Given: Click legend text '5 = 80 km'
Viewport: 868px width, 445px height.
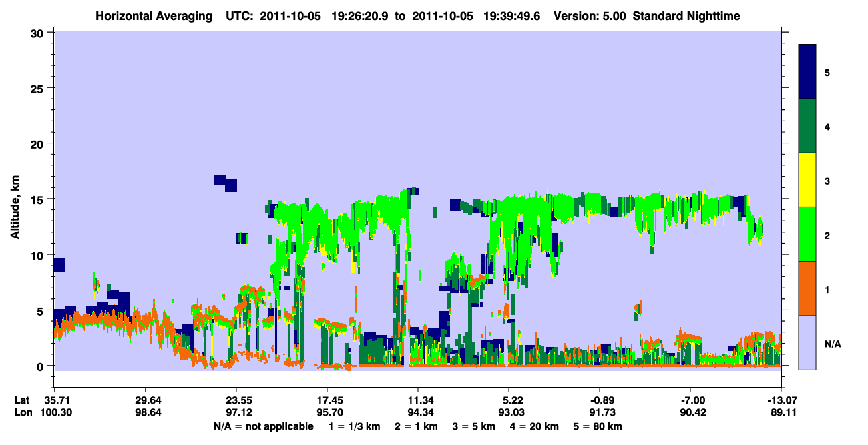Looking at the screenshot, I should coord(598,426).
